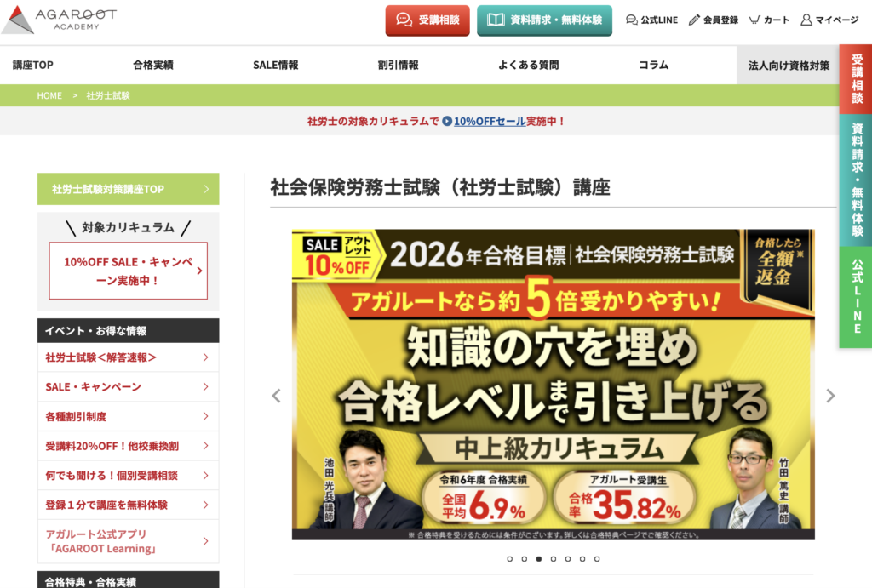Show the previous carousel banner slide

pos(276,396)
